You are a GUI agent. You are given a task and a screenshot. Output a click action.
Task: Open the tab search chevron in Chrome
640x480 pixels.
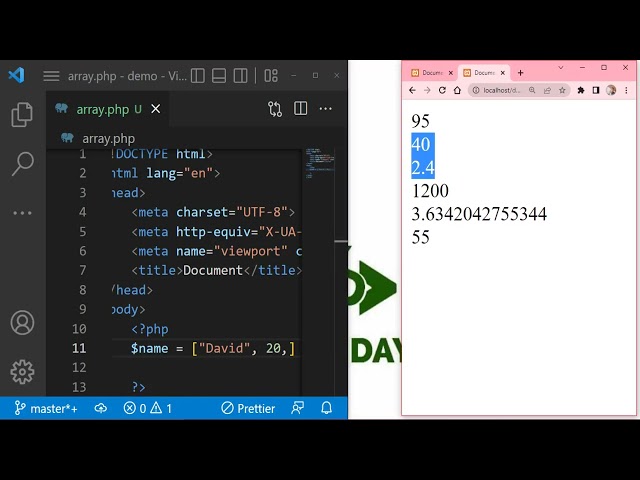pos(561,68)
